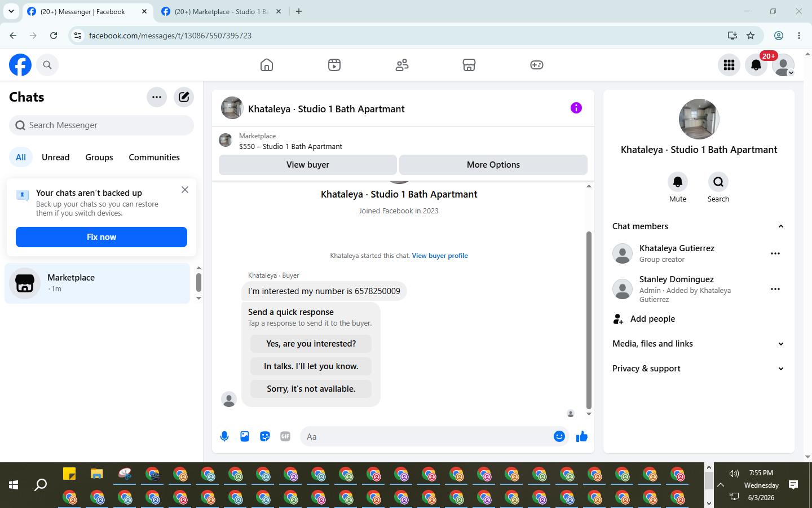
Task: Mute the conversation with the bell icon
Action: point(678,182)
